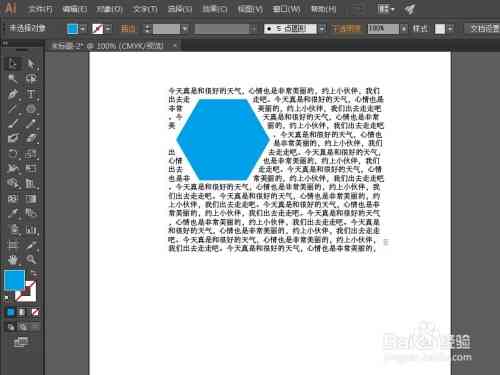Select the Column Graph tool
Screen dimensions: 500x375
[x=31, y=229]
